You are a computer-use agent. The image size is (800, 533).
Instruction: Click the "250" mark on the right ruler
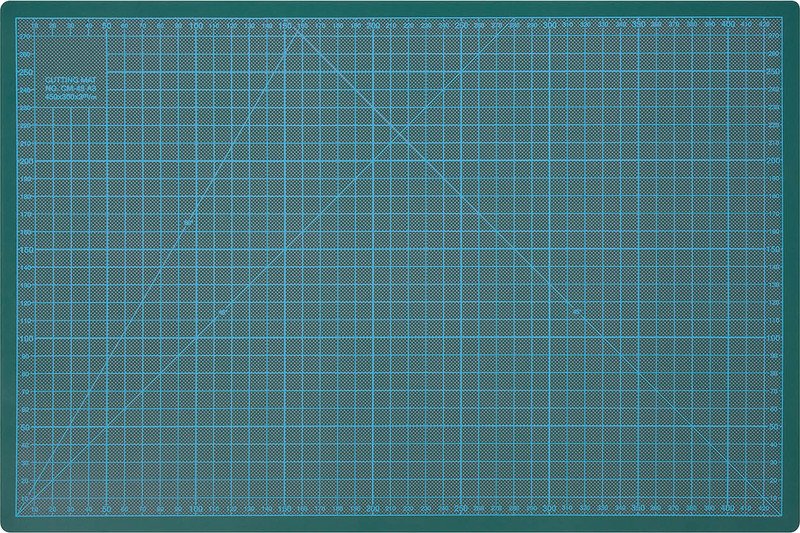click(773, 72)
